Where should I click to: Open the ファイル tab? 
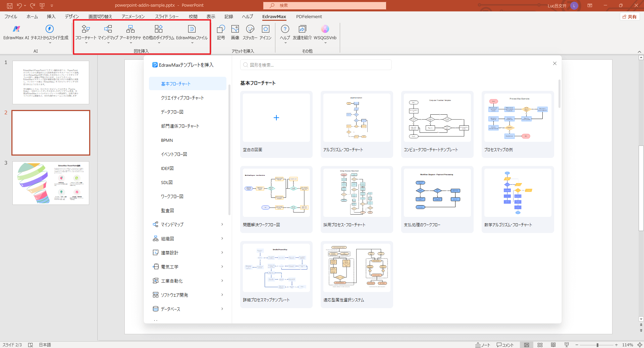click(x=11, y=16)
